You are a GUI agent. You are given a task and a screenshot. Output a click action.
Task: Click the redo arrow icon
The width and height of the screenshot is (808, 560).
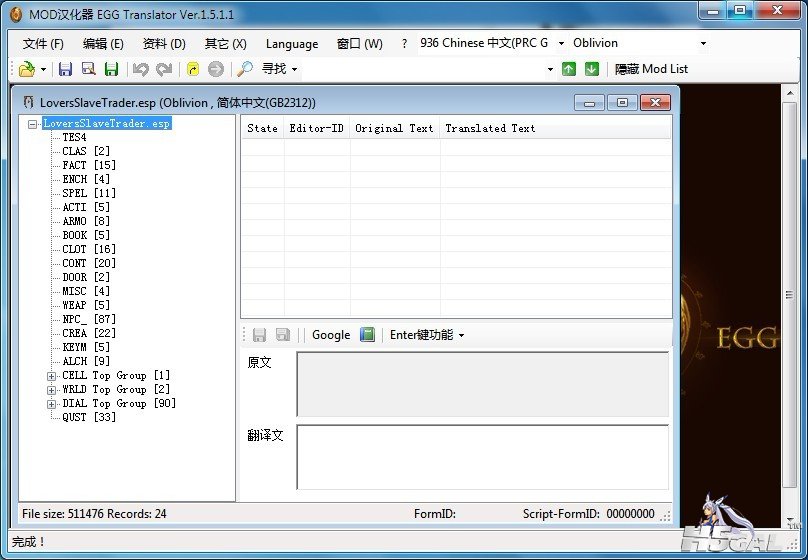tap(163, 69)
